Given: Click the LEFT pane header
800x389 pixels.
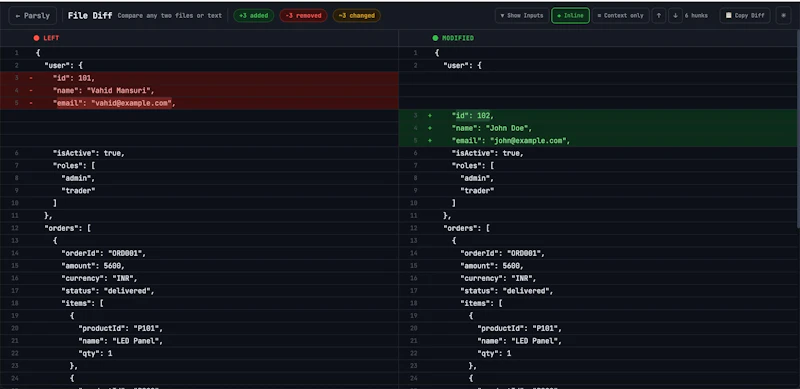Looking at the screenshot, I should coord(46,38).
